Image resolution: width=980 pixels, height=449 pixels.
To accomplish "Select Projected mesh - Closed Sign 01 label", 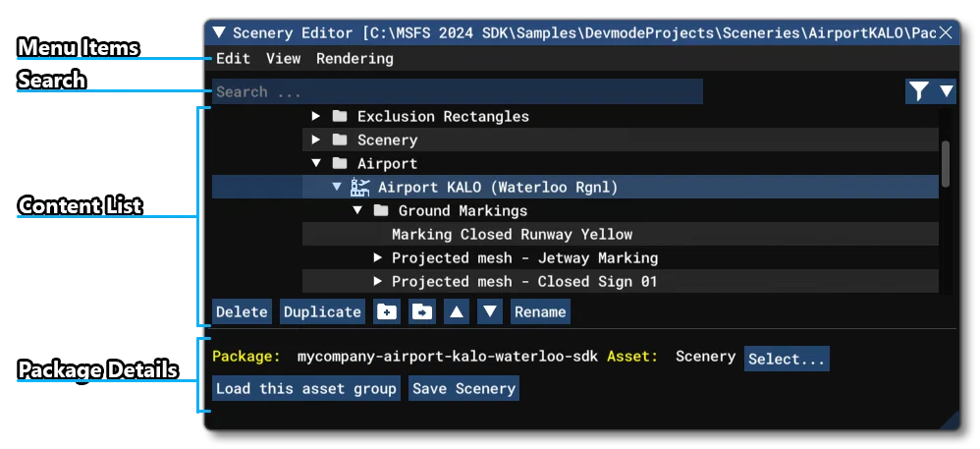I will (x=524, y=281).
